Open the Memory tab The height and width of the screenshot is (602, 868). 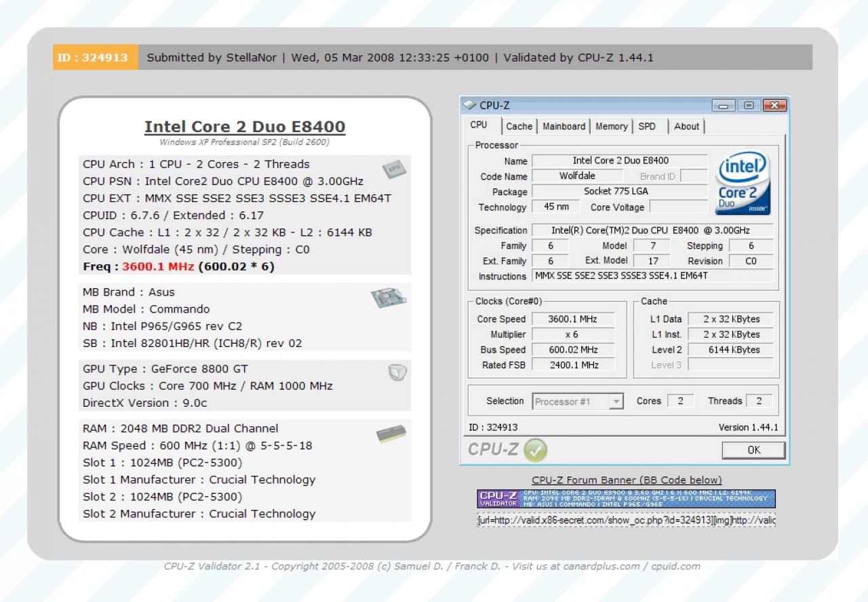click(611, 126)
